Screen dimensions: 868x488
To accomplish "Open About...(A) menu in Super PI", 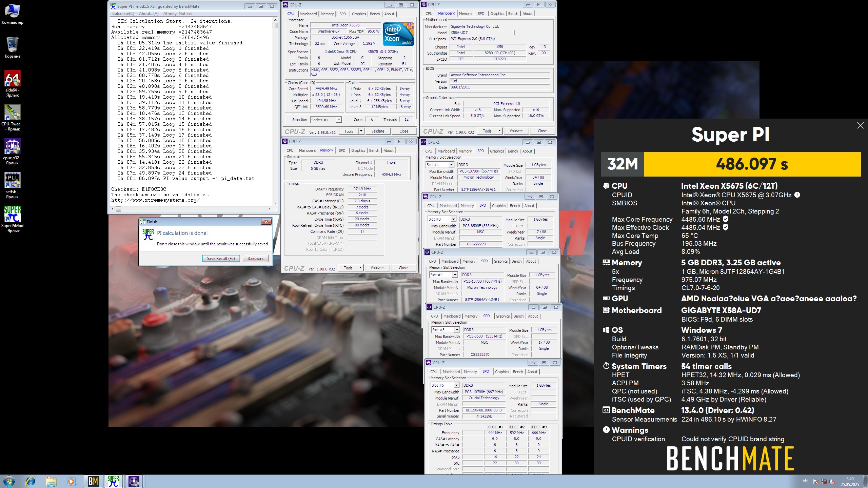I will (x=149, y=14).
